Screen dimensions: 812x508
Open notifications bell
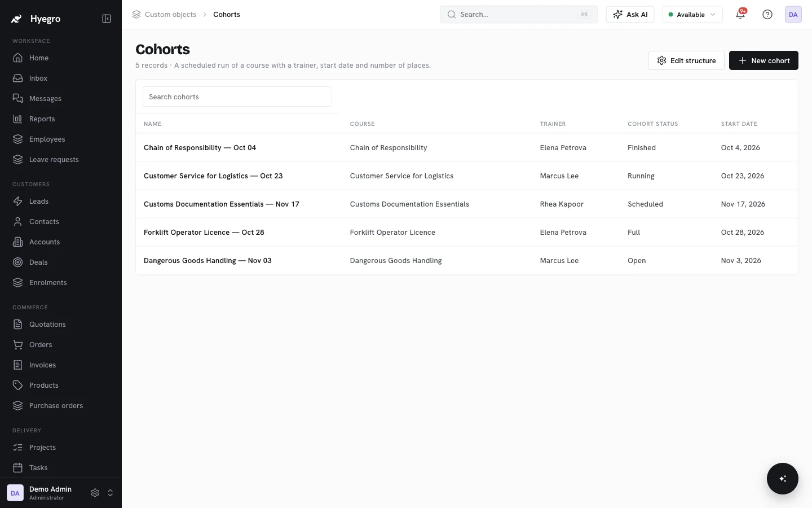[740, 15]
